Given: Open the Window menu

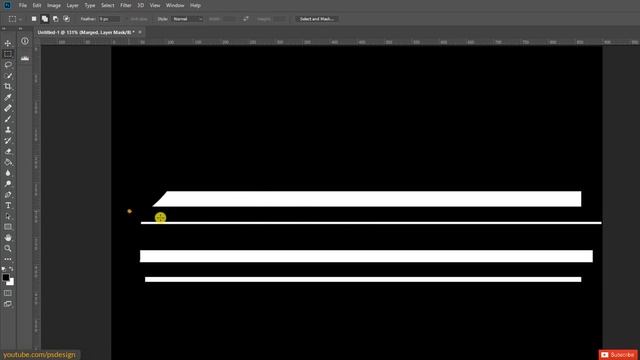Looking at the screenshot, I should pos(175,5).
